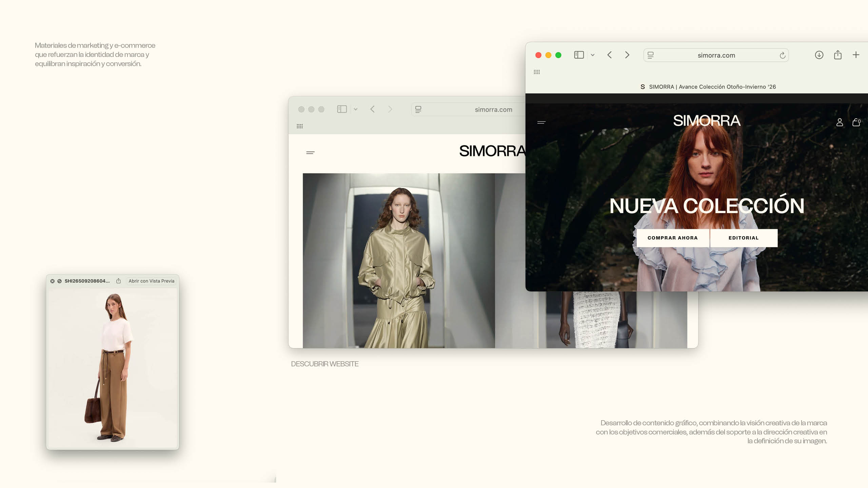Toggle the sidebar in the back Safari window
Image resolution: width=868 pixels, height=488 pixels.
[342, 109]
